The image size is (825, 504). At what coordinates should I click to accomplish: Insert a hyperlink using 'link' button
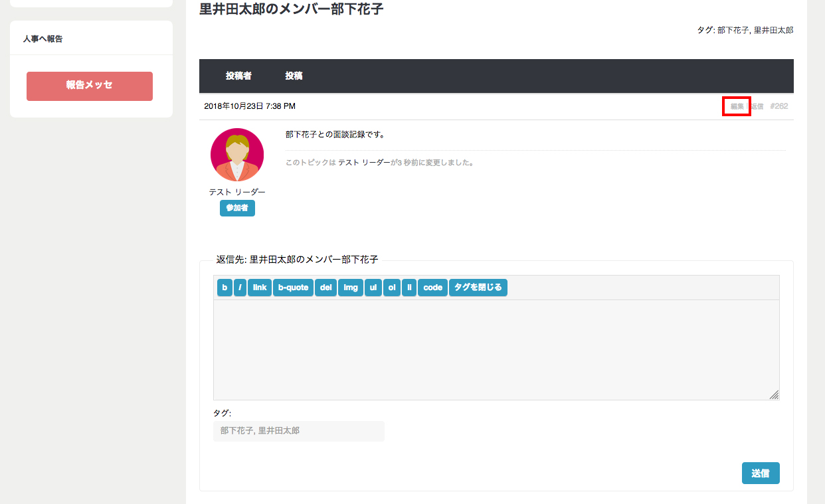click(x=260, y=288)
